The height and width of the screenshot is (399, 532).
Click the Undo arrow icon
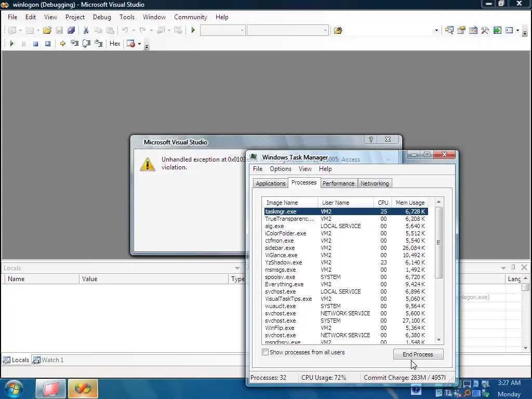125,30
